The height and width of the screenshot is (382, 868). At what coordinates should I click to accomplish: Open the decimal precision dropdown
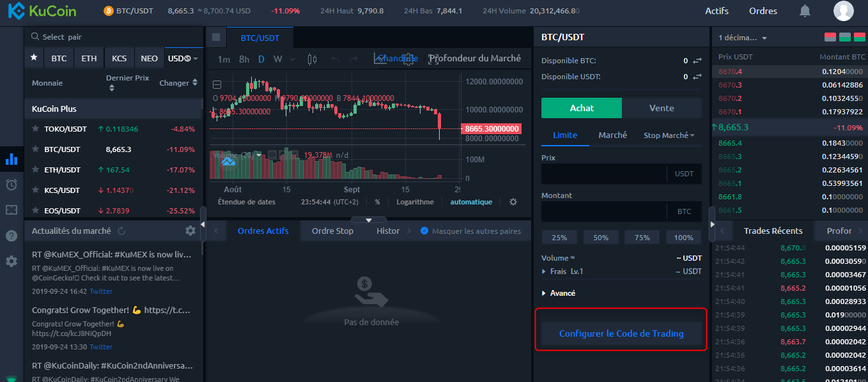coord(743,38)
